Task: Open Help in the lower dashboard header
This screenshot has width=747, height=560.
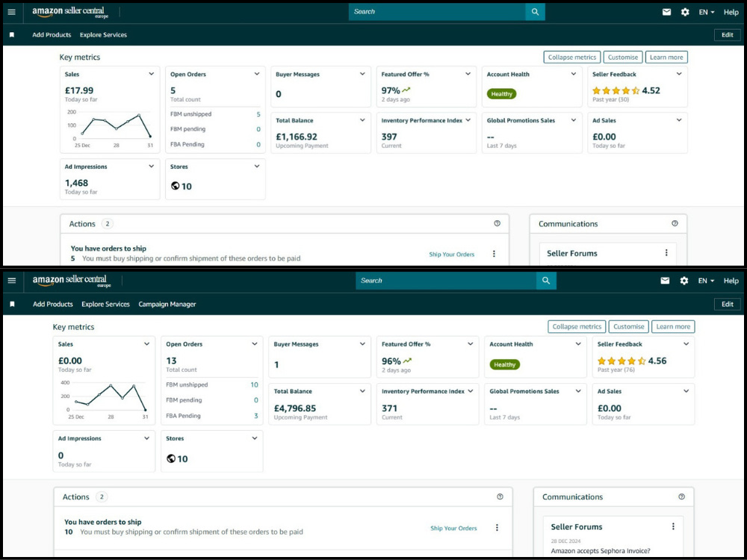Action: click(x=731, y=281)
